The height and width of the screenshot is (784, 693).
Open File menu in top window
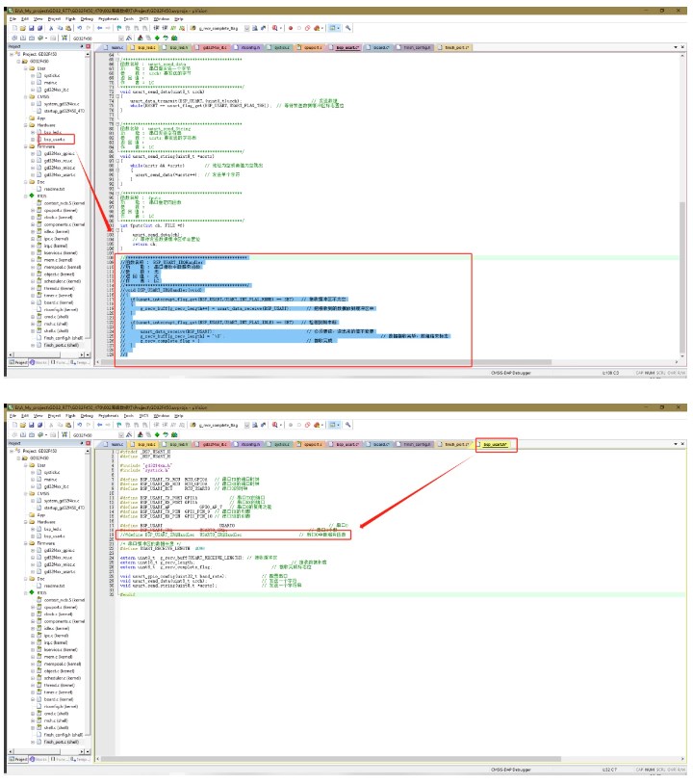[x=13, y=19]
